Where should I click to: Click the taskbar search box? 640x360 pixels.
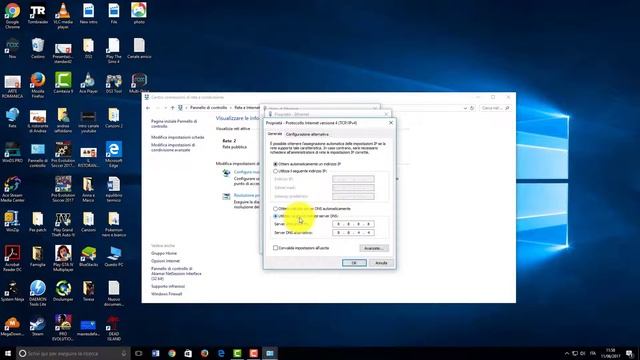coord(73,353)
